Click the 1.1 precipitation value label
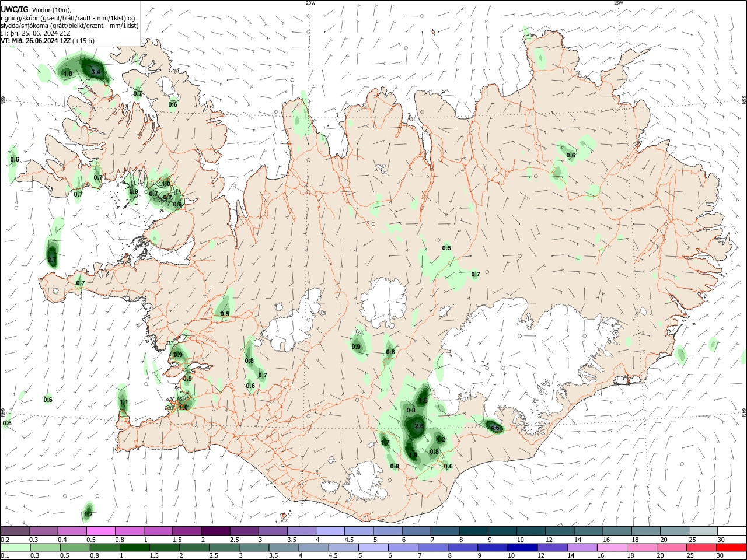This screenshot has width=747, height=560. (x=123, y=402)
